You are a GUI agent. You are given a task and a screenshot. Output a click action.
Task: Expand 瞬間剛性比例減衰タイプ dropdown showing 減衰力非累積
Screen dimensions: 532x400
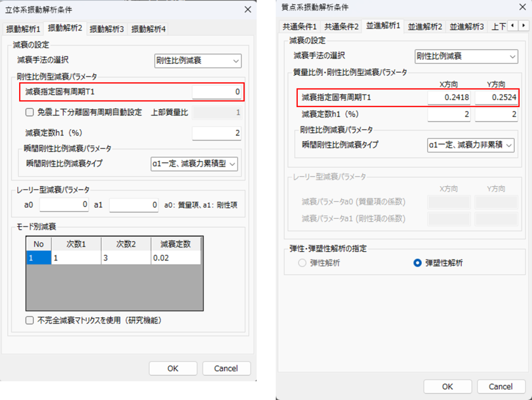tap(470, 145)
